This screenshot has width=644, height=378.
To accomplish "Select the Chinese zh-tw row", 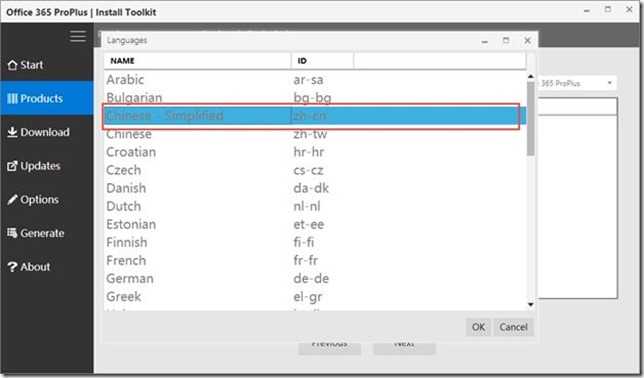I will (x=315, y=134).
